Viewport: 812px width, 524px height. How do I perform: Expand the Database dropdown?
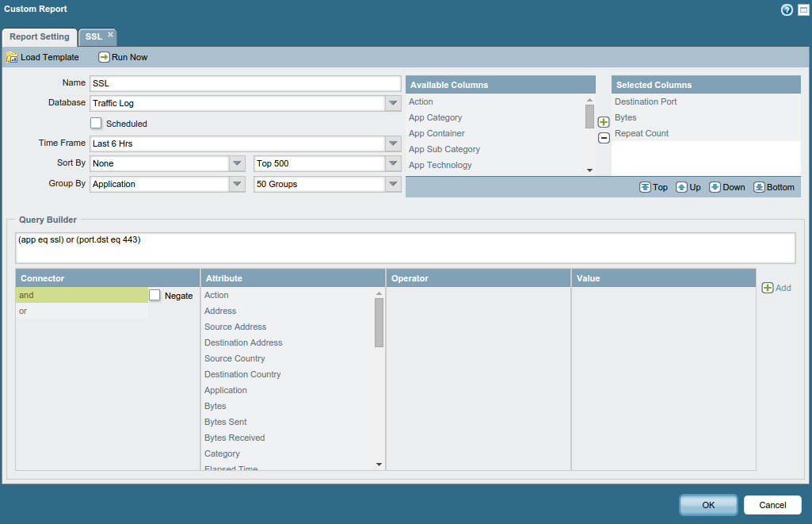pos(393,103)
